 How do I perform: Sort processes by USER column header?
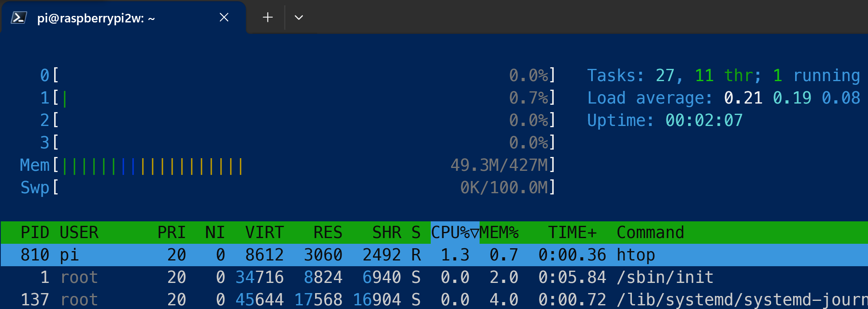79,232
